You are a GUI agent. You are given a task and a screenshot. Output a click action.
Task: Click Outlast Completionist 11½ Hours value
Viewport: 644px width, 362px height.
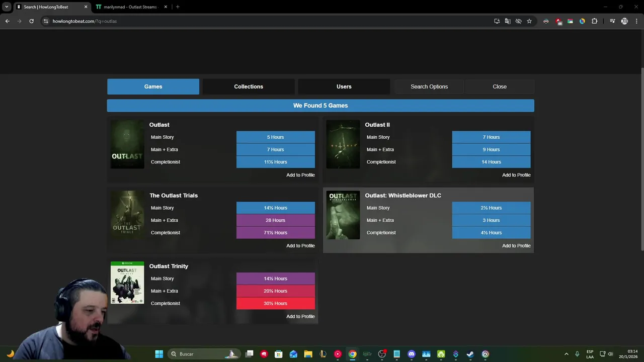[276, 162]
